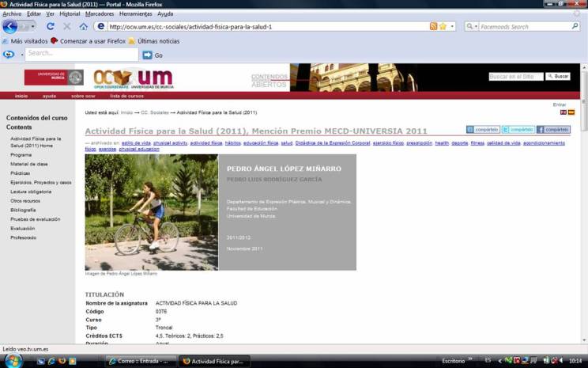Image resolution: width=588 pixels, height=368 pixels.
Task: Switch language with the Spanish flag icon
Action: pyautogui.click(x=571, y=112)
